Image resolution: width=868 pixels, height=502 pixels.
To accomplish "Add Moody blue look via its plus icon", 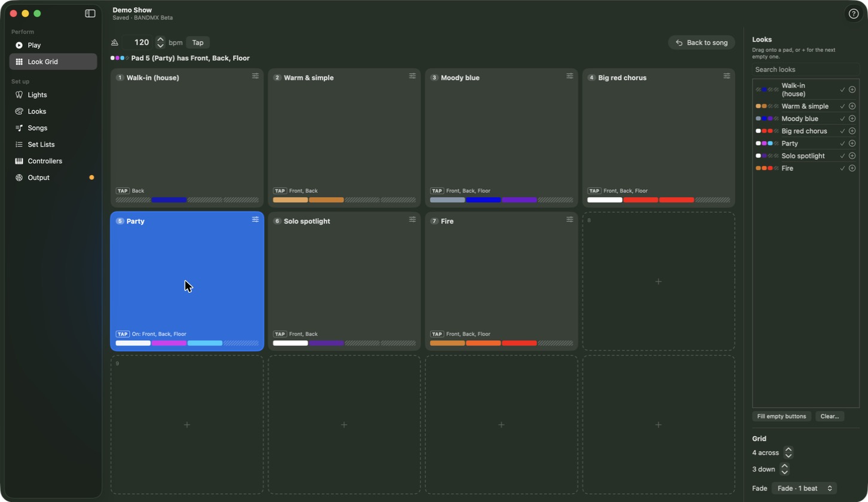I will pyautogui.click(x=852, y=118).
